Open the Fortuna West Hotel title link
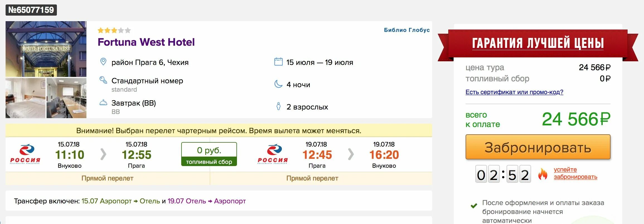 point(146,42)
